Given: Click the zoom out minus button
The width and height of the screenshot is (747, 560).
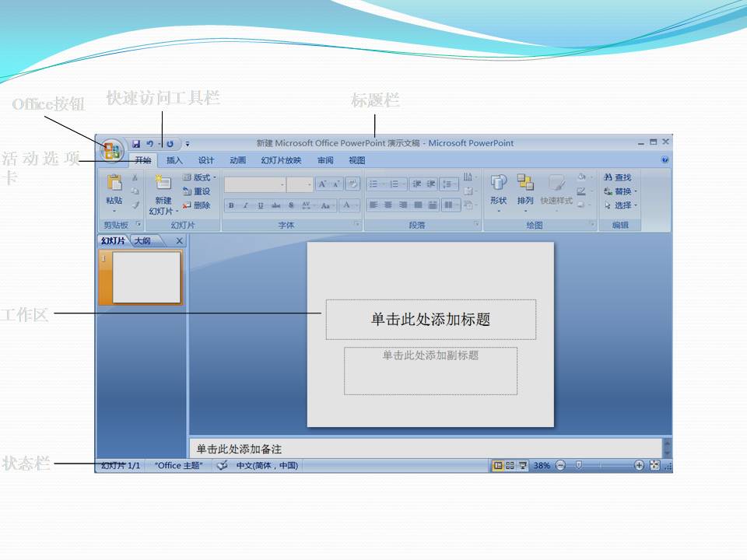Looking at the screenshot, I should pos(561,465).
